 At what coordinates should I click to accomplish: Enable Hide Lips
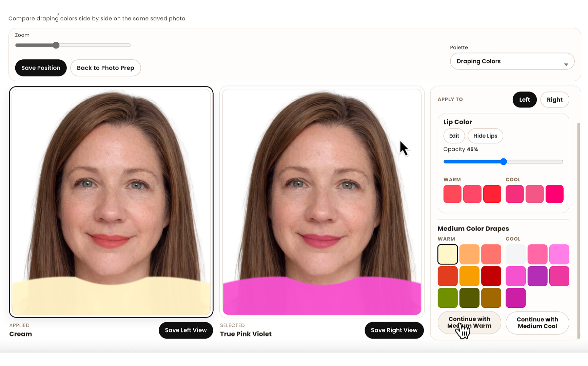[485, 136]
